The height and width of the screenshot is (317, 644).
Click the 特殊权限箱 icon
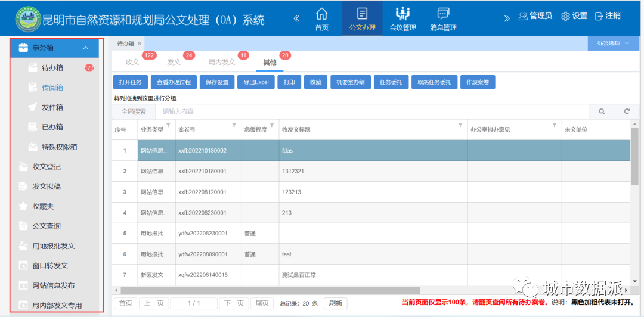click(33, 147)
